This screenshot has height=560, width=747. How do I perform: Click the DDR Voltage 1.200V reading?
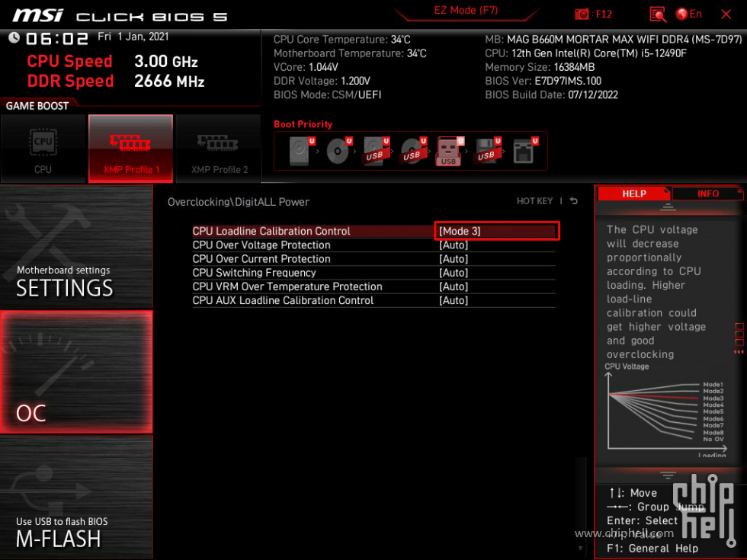[322, 81]
